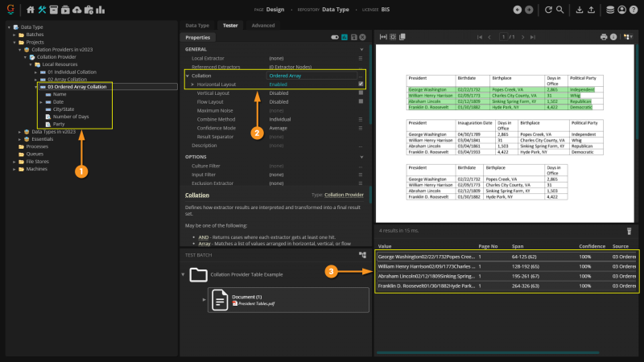This screenshot has height=362, width=644.
Task: Collapse the Collation property expander
Action: (x=186, y=76)
